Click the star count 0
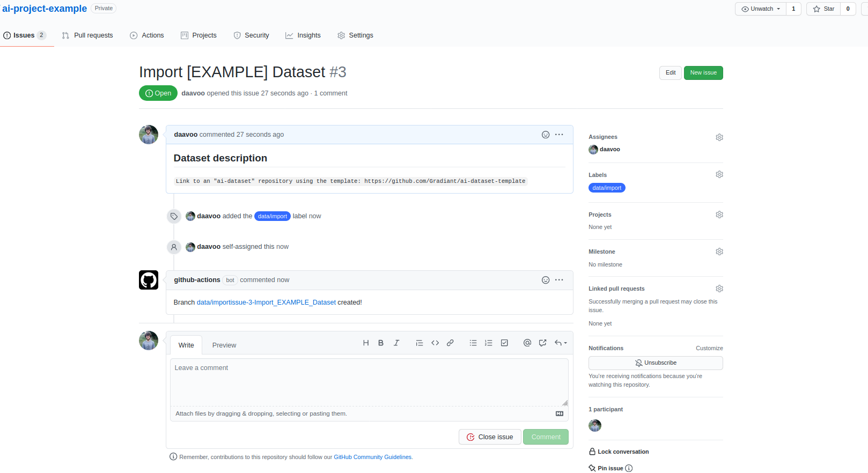Viewport: 868px width, 473px height. pyautogui.click(x=848, y=9)
